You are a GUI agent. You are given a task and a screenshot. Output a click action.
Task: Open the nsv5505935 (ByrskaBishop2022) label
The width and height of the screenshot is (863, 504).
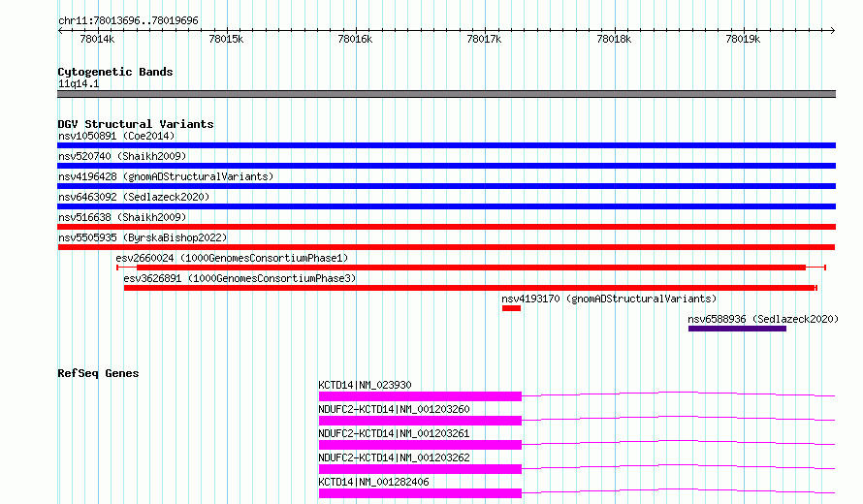(x=143, y=237)
